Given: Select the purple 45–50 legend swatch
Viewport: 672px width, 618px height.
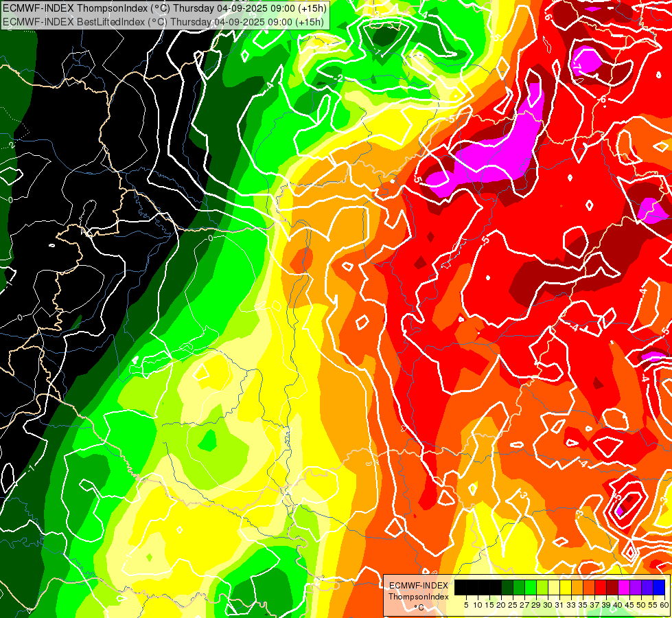Looking at the screenshot, I should [x=636, y=588].
